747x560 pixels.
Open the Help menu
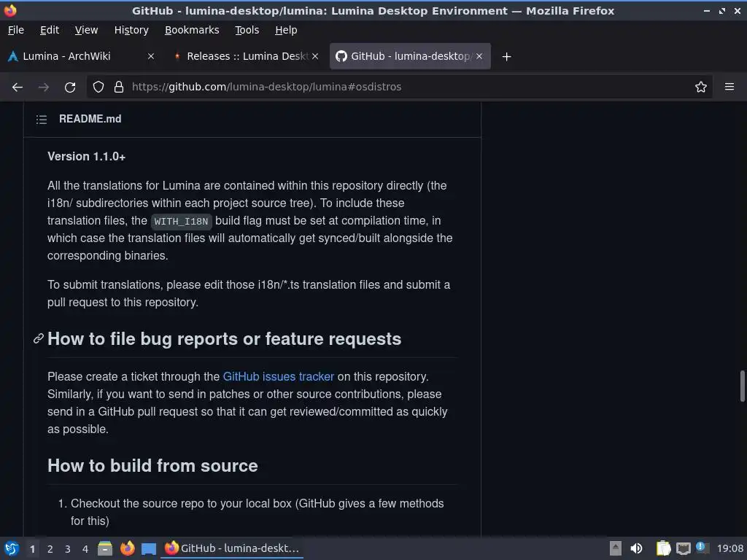pyautogui.click(x=286, y=30)
